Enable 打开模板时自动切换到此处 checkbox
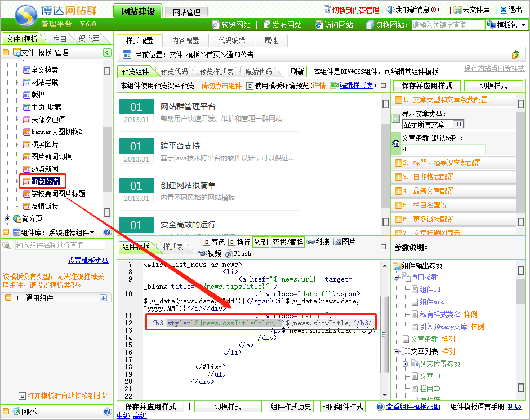The height and width of the screenshot is (420, 530). pyautogui.click(x=23, y=396)
